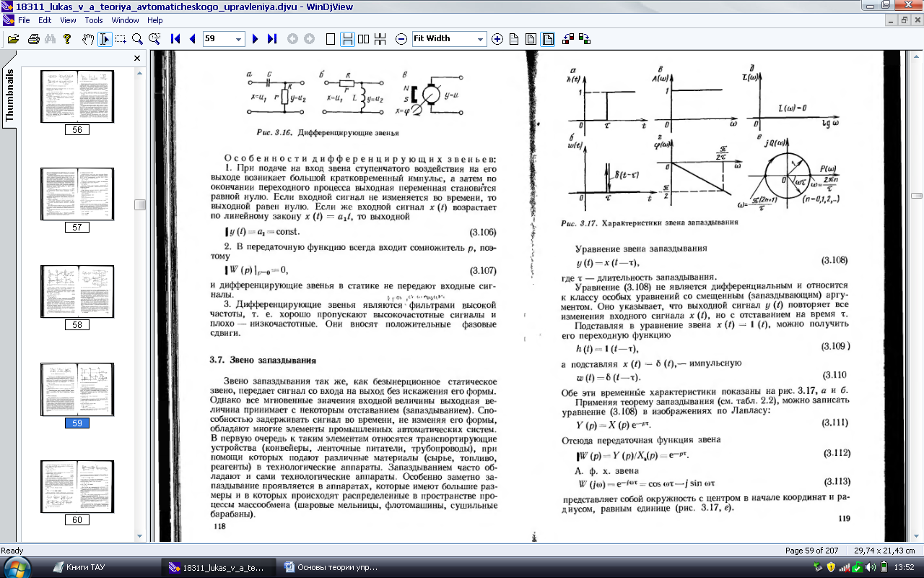Switch to Книги ТАУ taskbar window
The image size is (924, 578).
103,567
